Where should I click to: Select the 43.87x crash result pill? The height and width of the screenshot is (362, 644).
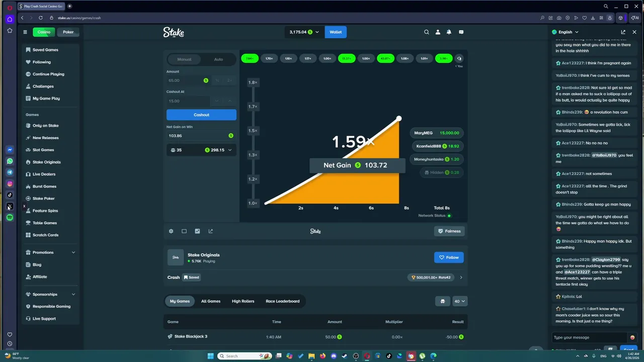[x=385, y=58]
